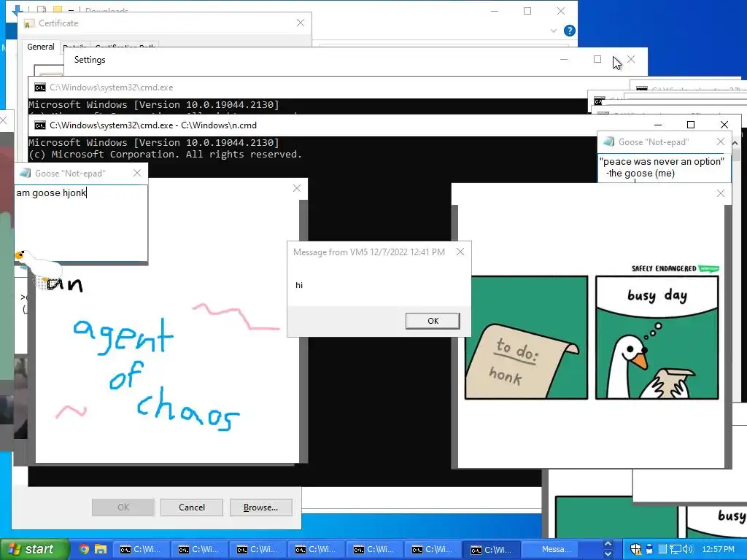This screenshot has height=560, width=747.
Task: Close the n.cmd command prompt window
Action: [724, 125]
